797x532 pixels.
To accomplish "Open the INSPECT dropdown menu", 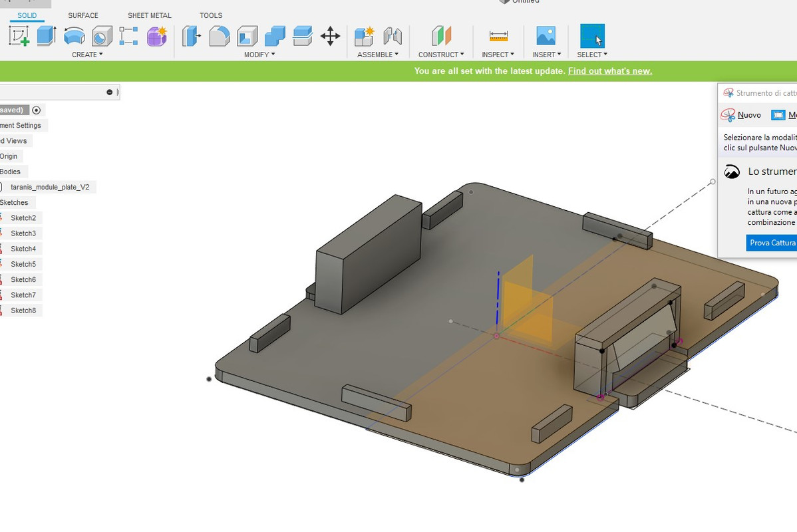I will tap(498, 55).
